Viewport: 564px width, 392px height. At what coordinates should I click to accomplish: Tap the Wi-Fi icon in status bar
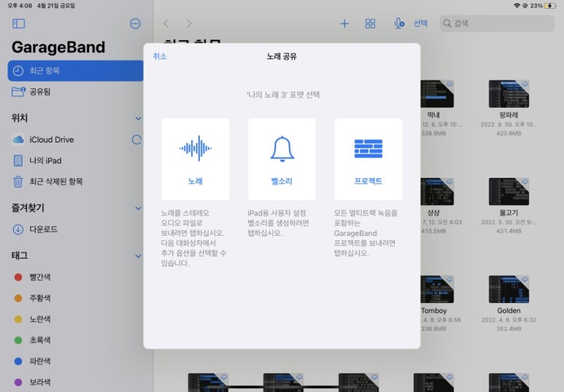tap(517, 5)
